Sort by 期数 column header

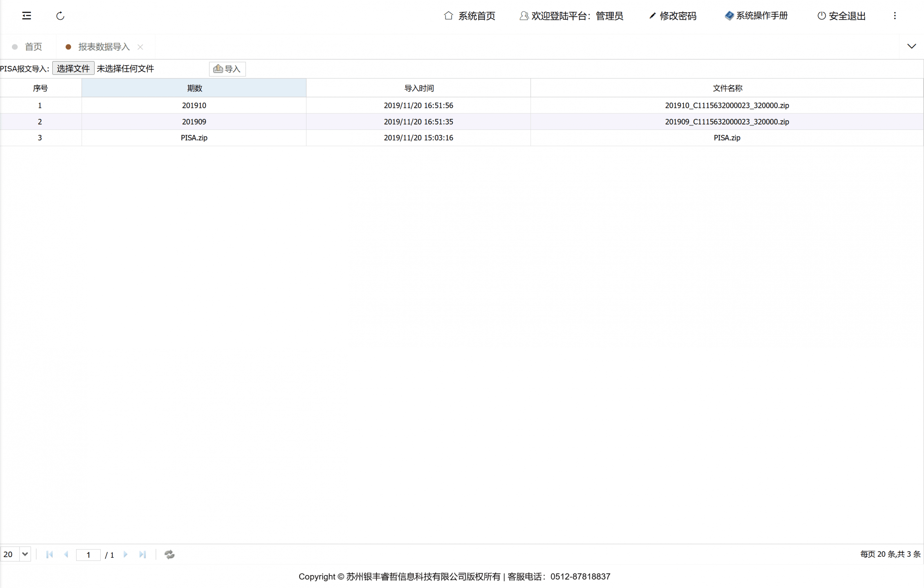pyautogui.click(x=194, y=88)
